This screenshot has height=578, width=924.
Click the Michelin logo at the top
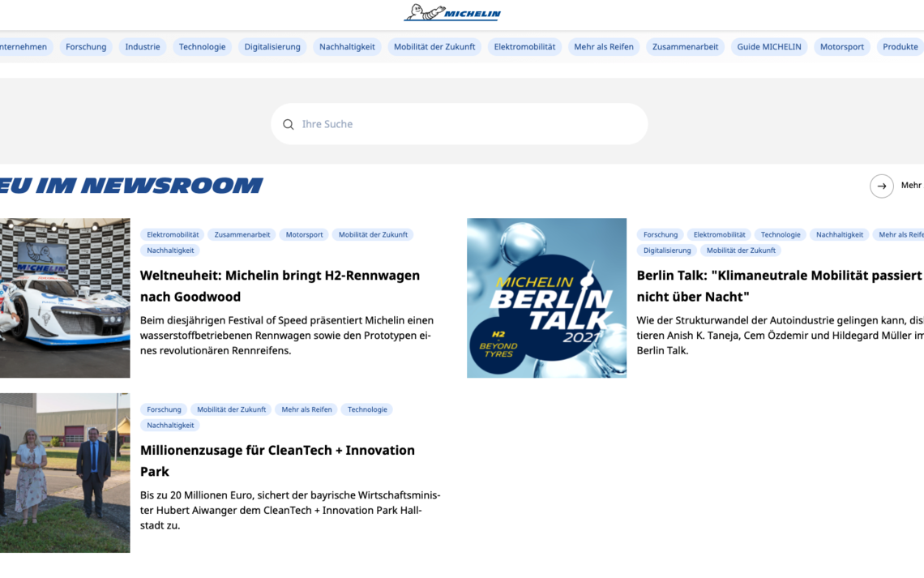click(451, 13)
